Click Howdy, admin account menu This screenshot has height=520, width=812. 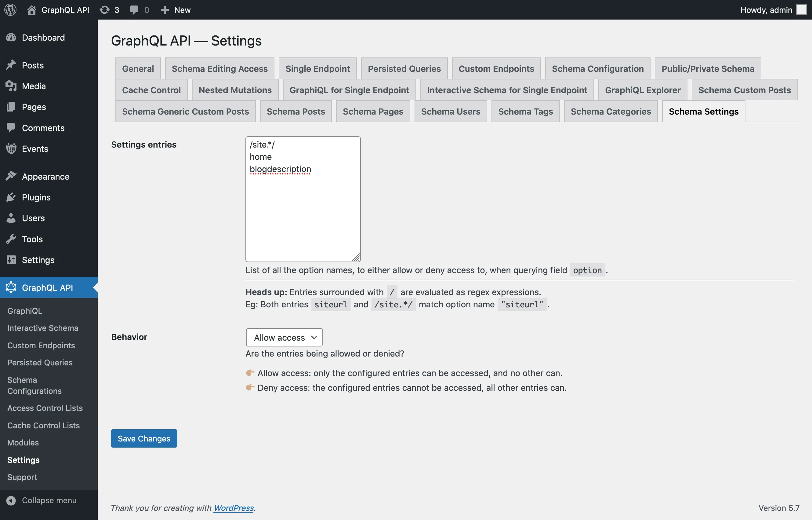[x=773, y=10]
